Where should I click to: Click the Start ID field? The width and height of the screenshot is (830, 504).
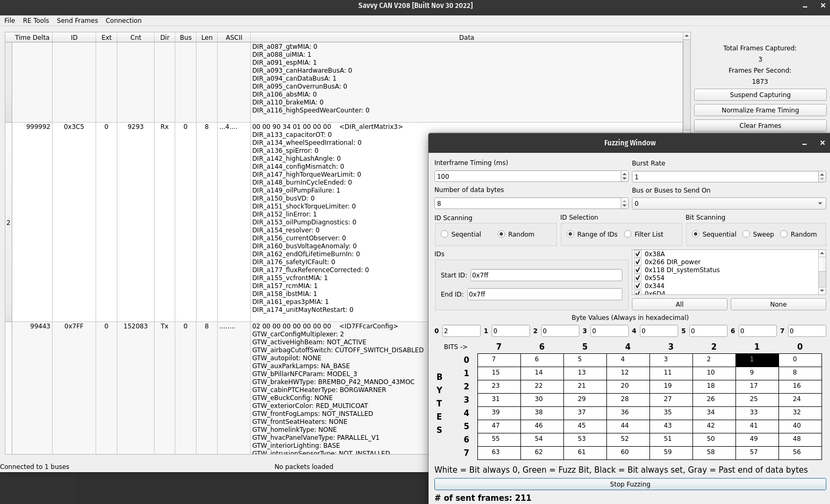546,275
